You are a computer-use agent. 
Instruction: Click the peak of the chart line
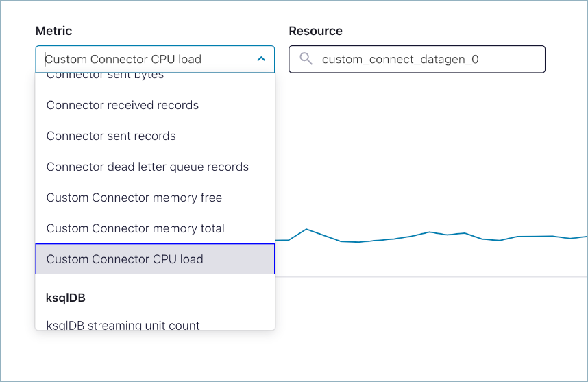[x=306, y=229]
